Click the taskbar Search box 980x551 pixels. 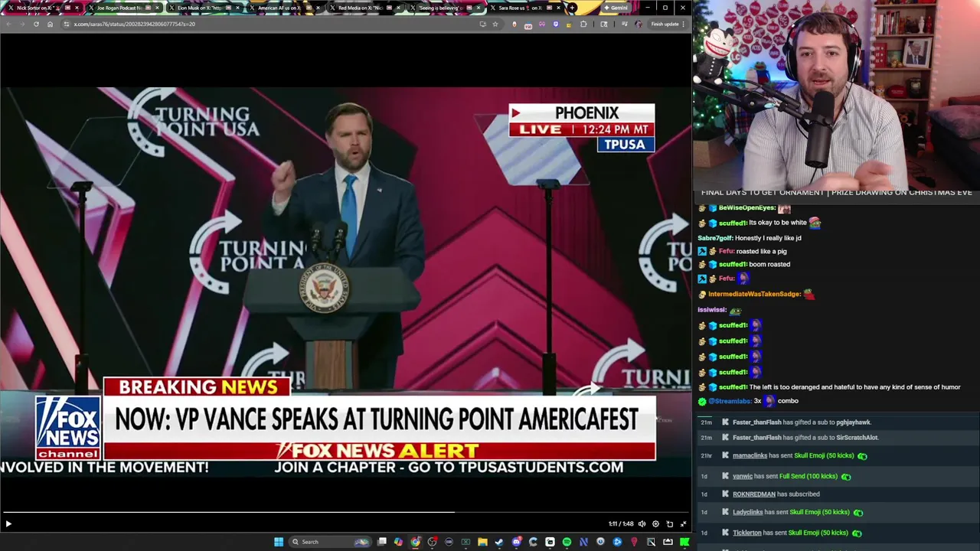click(330, 542)
